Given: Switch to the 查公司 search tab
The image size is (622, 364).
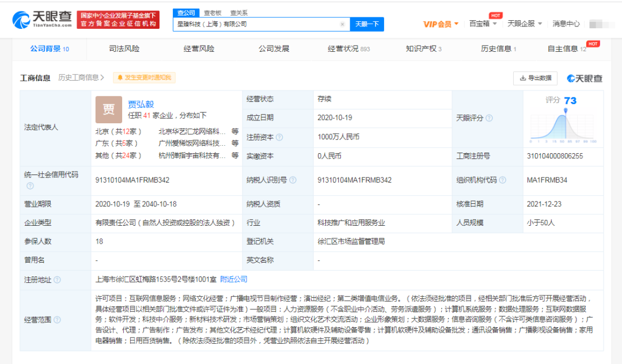Looking at the screenshot, I should coord(186,13).
